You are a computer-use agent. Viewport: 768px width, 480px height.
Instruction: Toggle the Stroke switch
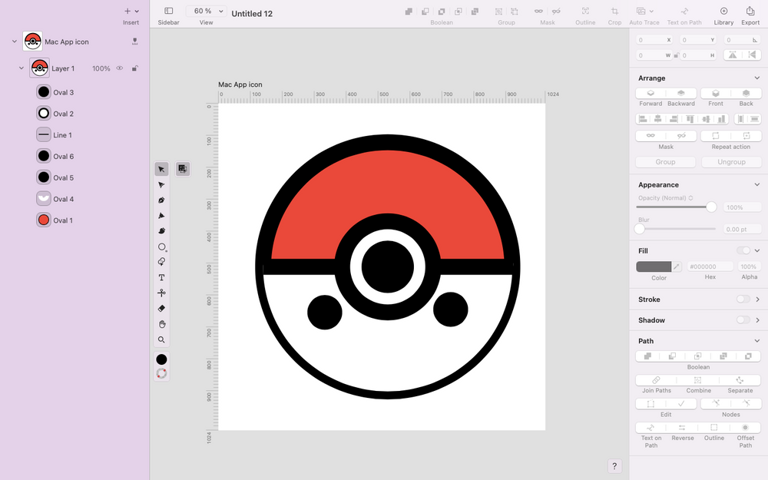pos(743,299)
